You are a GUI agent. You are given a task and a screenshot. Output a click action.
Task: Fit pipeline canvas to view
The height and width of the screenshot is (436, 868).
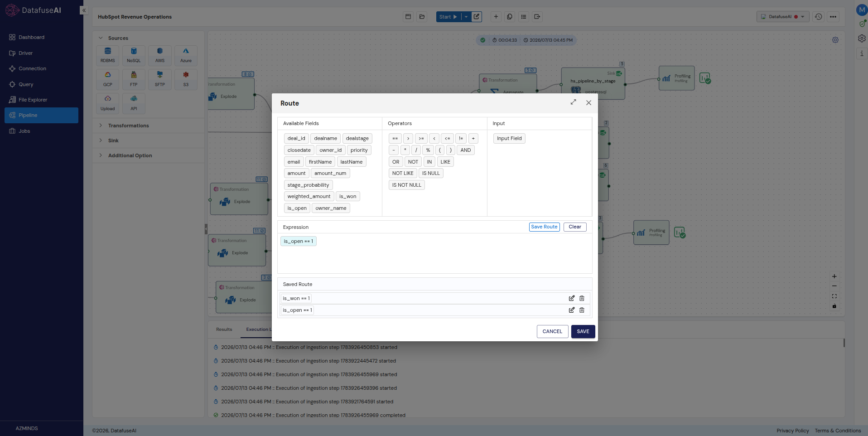tap(834, 296)
